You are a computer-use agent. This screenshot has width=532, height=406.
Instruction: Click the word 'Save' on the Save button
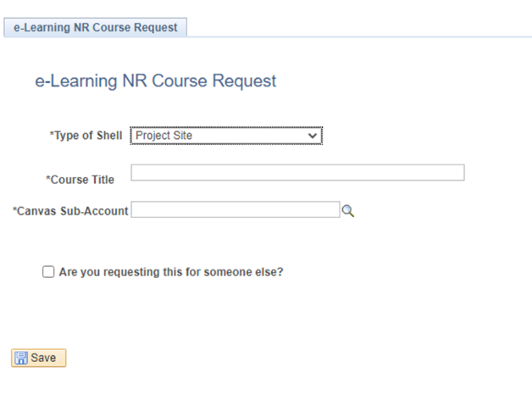pos(43,358)
